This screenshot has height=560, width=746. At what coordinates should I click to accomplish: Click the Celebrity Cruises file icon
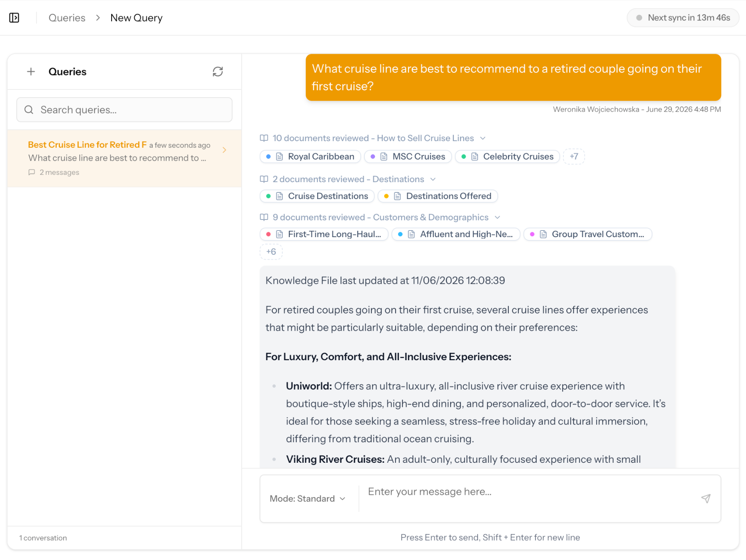coord(475,156)
